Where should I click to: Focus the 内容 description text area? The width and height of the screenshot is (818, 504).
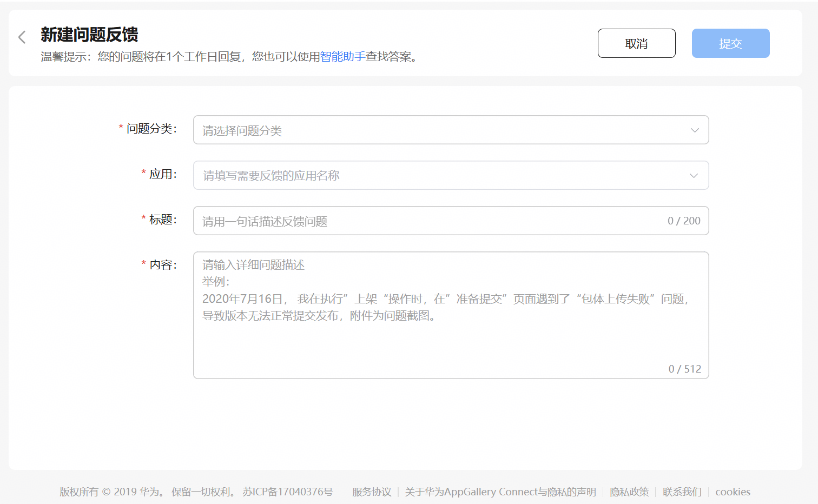[x=451, y=315]
